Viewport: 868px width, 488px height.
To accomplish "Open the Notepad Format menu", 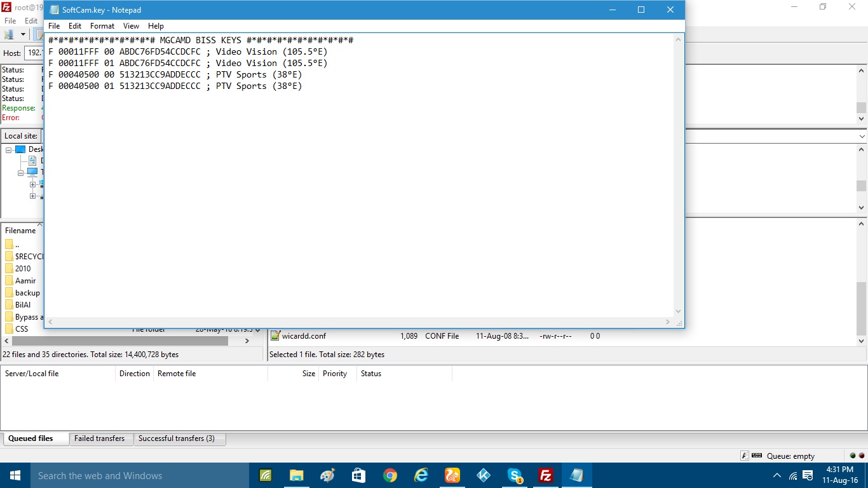I will coord(102,26).
